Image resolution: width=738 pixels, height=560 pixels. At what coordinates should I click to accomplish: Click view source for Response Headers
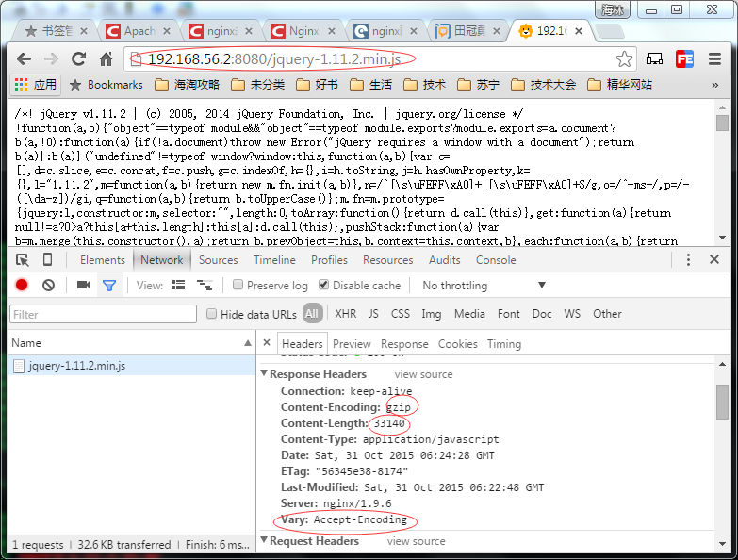[x=423, y=374]
